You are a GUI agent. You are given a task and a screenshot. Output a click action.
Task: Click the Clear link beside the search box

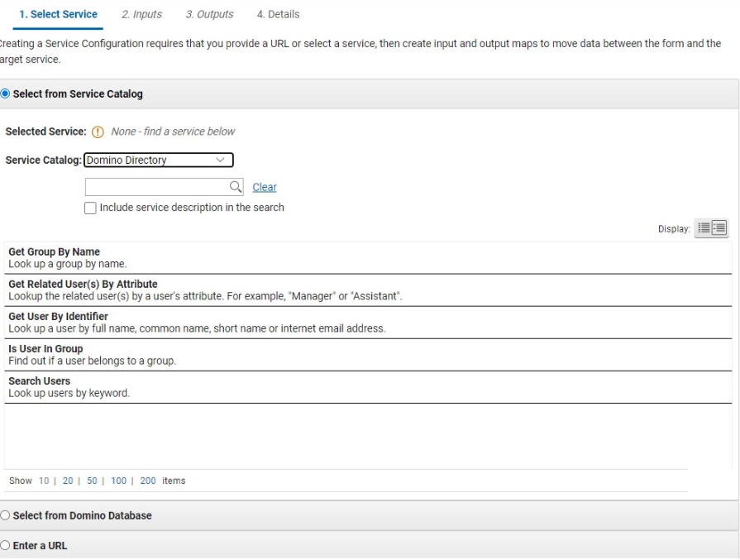pos(264,187)
